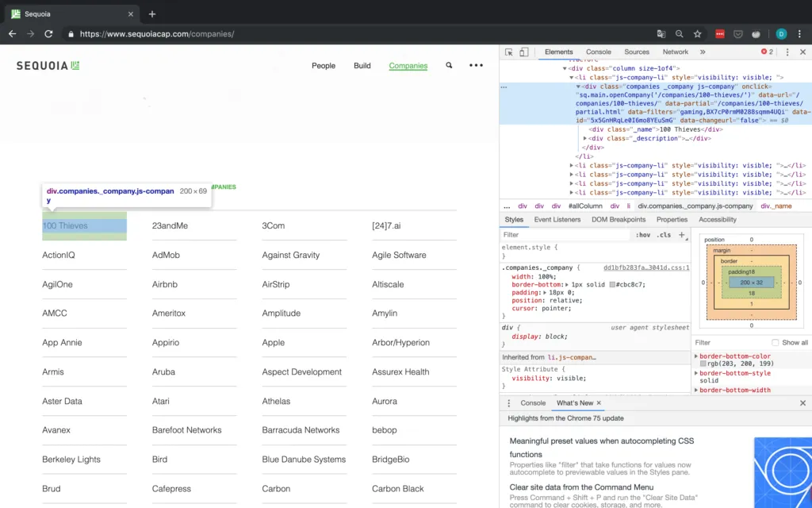Expand computed border-bottom-color property
The image size is (812, 508).
[x=696, y=356]
